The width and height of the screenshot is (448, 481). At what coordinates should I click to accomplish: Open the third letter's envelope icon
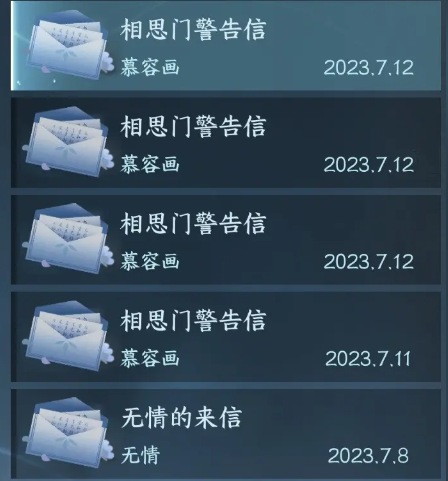[x=68, y=238]
